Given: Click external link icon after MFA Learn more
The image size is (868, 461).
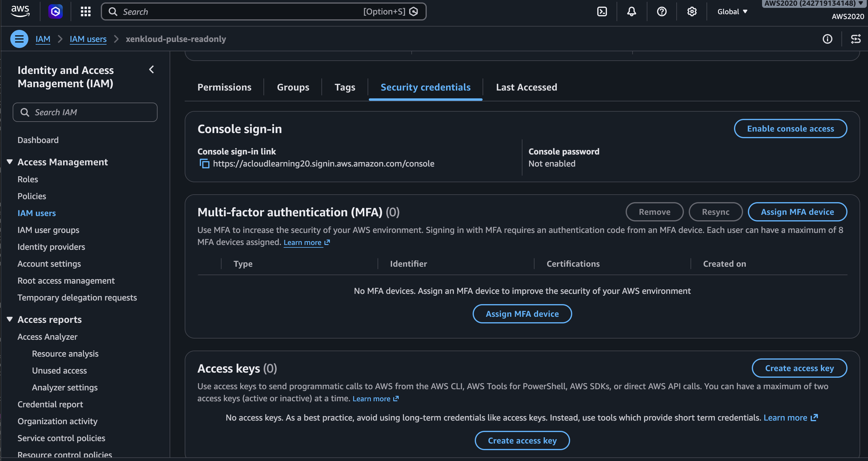Looking at the screenshot, I should pos(327,243).
